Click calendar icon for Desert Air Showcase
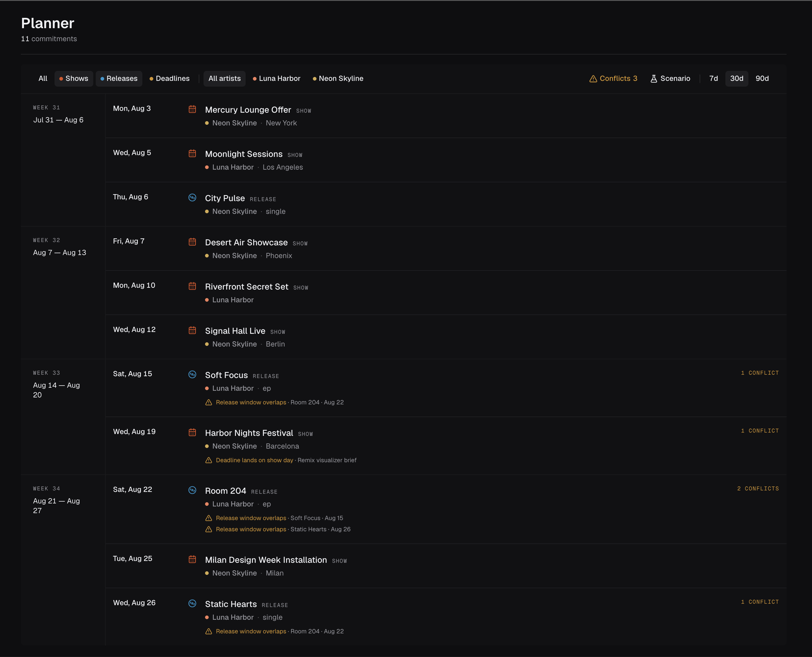The width and height of the screenshot is (812, 657). [x=192, y=242]
